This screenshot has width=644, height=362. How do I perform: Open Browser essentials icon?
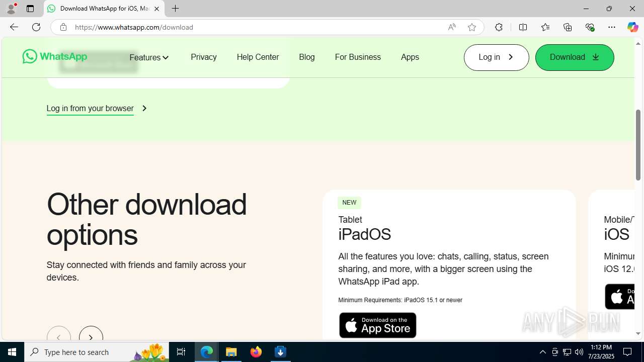point(590,27)
